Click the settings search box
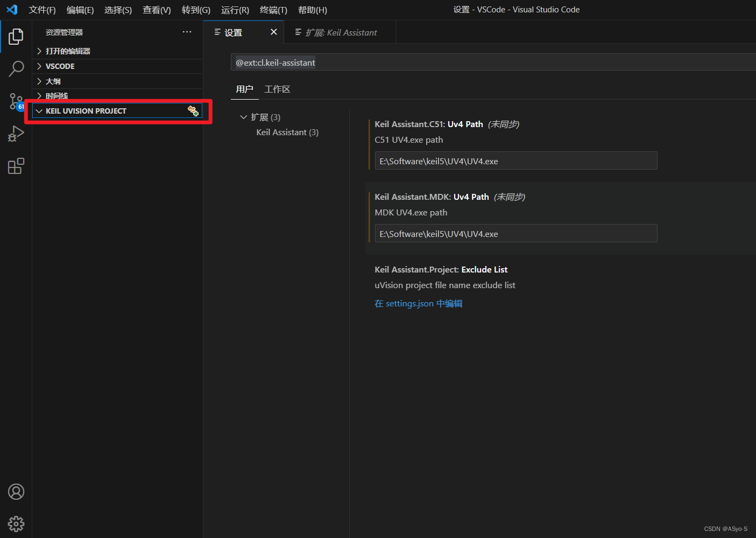 (493, 62)
